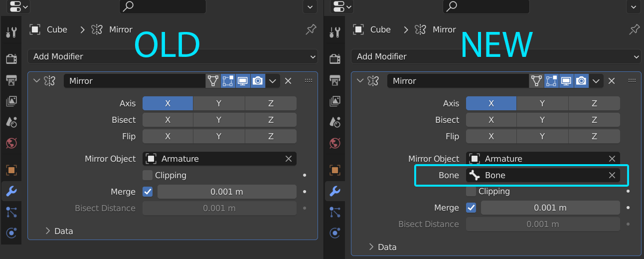Open View Layer tab in NEW panel
The height and width of the screenshot is (259, 644).
tap(335, 101)
